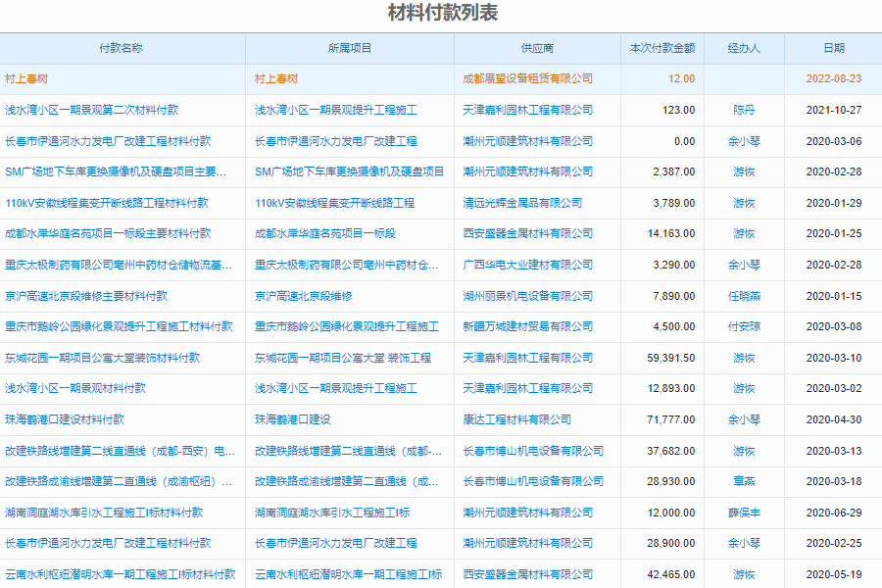This screenshot has height=588, width=882.
Task: Open project 成都水岸华庭名苑项目一标段
Action: tap(325, 233)
